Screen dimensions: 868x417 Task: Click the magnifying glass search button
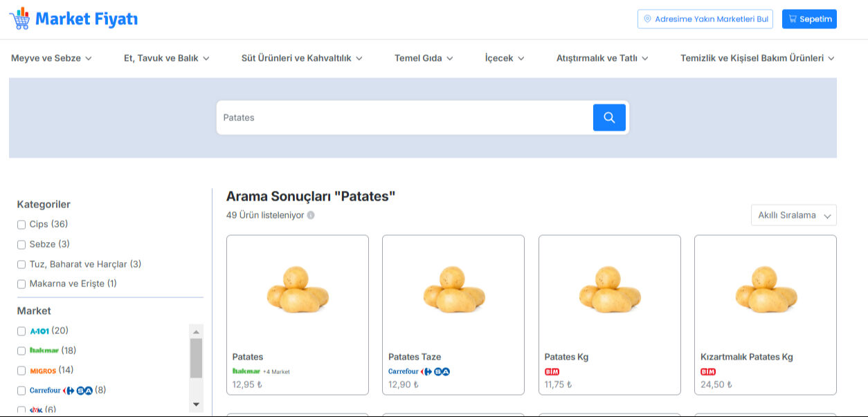click(609, 118)
